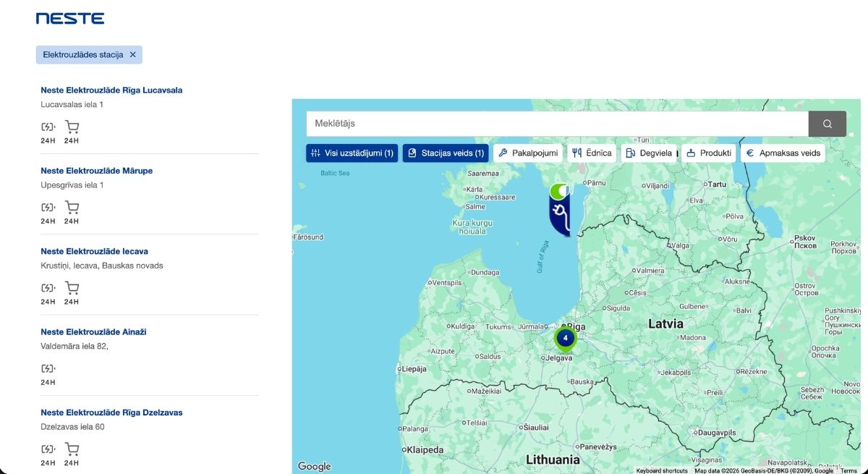This screenshot has width=868, height=474.
Task: Click the shop cart icon under Iecava
Action: point(72,288)
